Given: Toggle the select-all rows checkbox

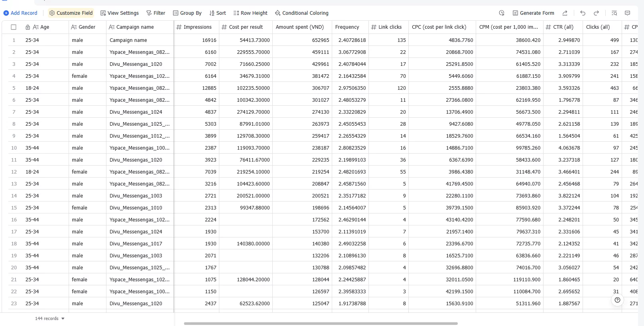Looking at the screenshot, I should (x=14, y=27).
